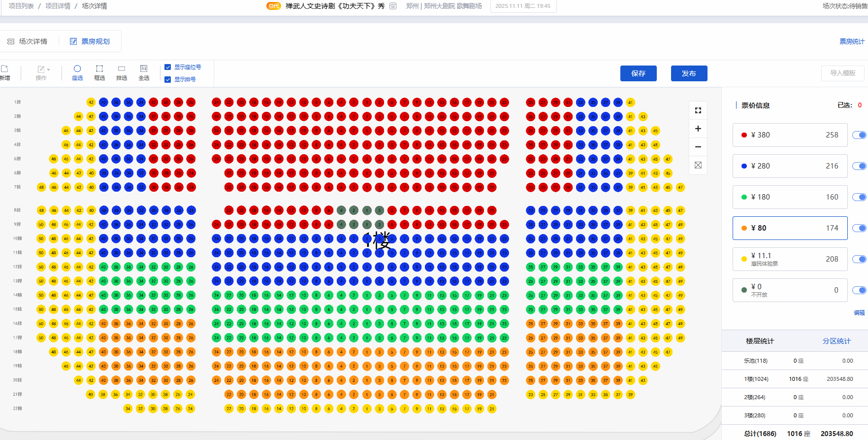Select the 框选 box selection tool
868x440 pixels.
click(99, 72)
